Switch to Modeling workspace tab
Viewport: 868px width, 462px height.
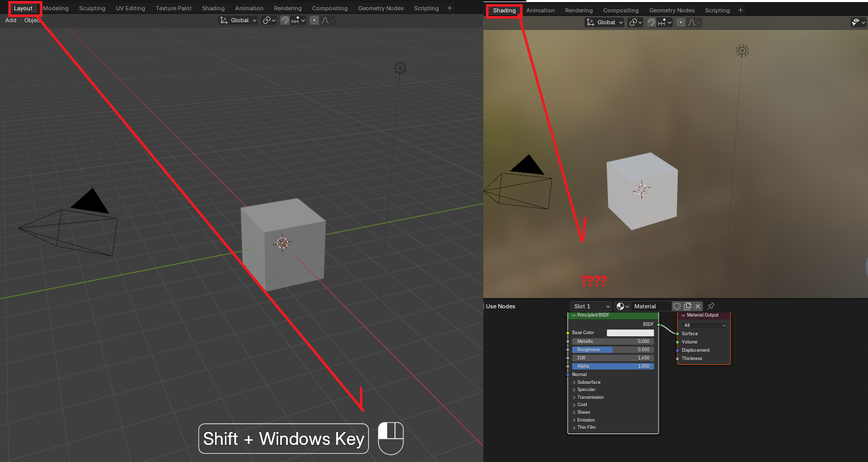pyautogui.click(x=56, y=8)
